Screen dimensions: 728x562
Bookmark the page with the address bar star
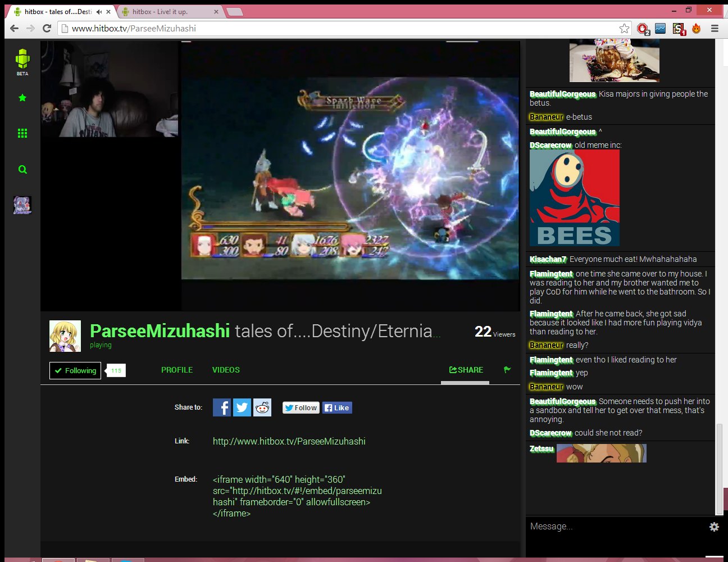tap(624, 28)
